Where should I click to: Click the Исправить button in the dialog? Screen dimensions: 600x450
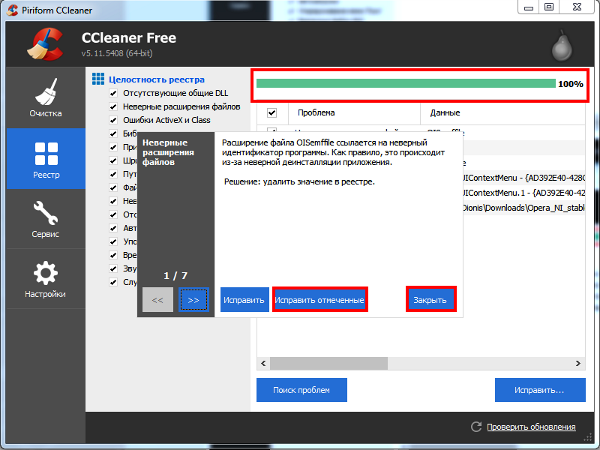[244, 300]
